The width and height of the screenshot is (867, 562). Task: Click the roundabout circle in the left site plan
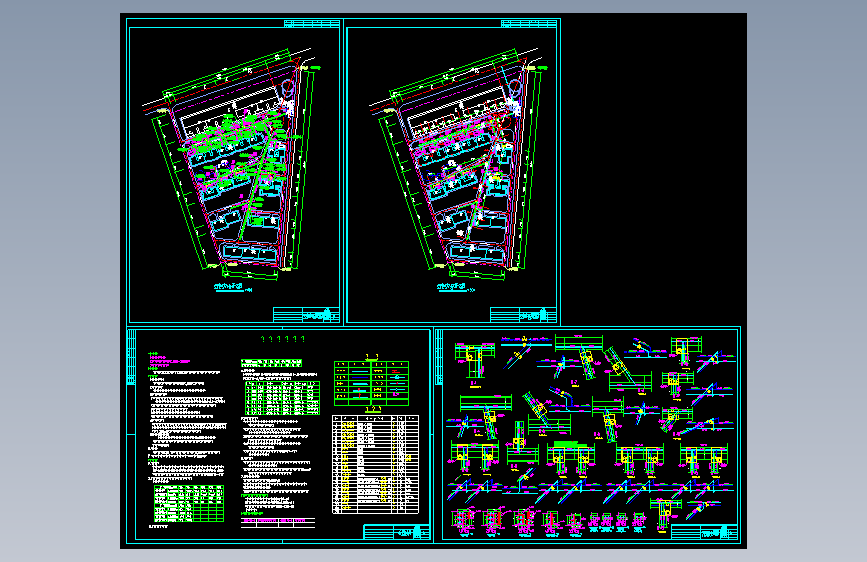click(x=287, y=87)
